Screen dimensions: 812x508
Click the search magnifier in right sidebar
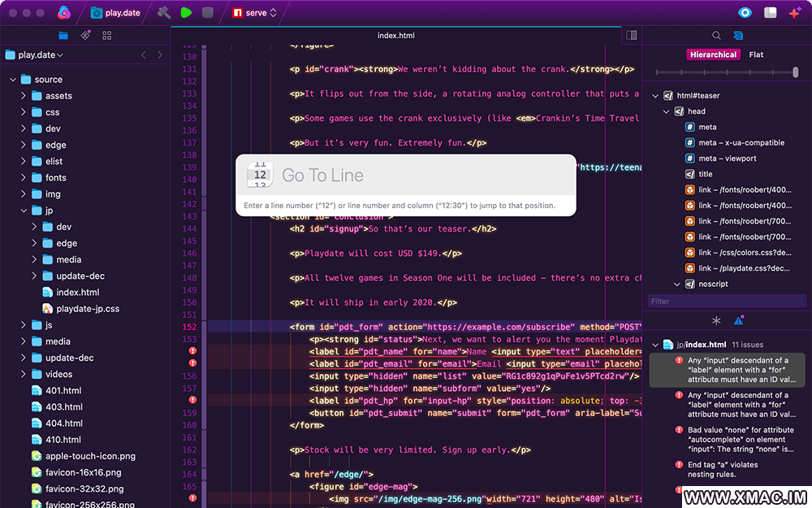coord(716,35)
